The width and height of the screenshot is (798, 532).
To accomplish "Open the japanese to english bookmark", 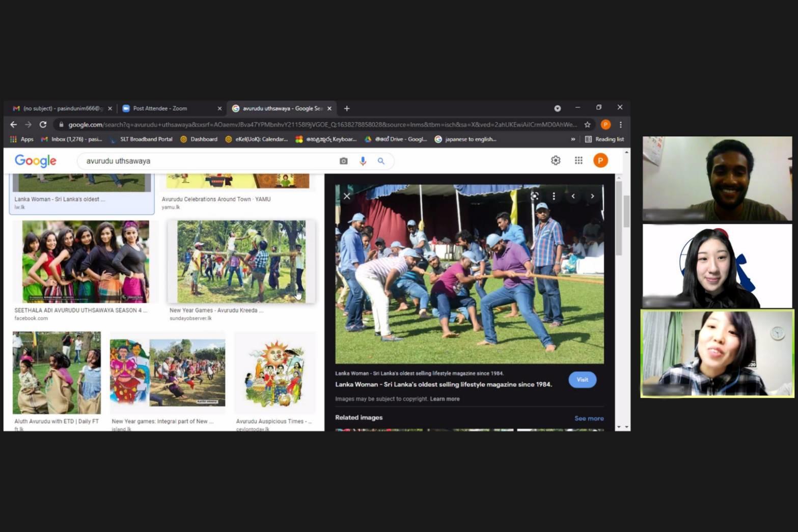I will coord(465,139).
